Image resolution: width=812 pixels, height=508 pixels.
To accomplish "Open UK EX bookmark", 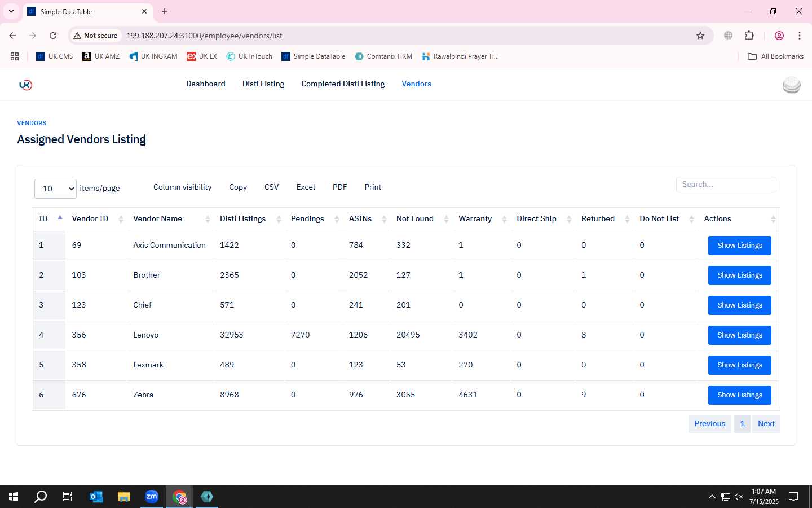I will coord(202,56).
